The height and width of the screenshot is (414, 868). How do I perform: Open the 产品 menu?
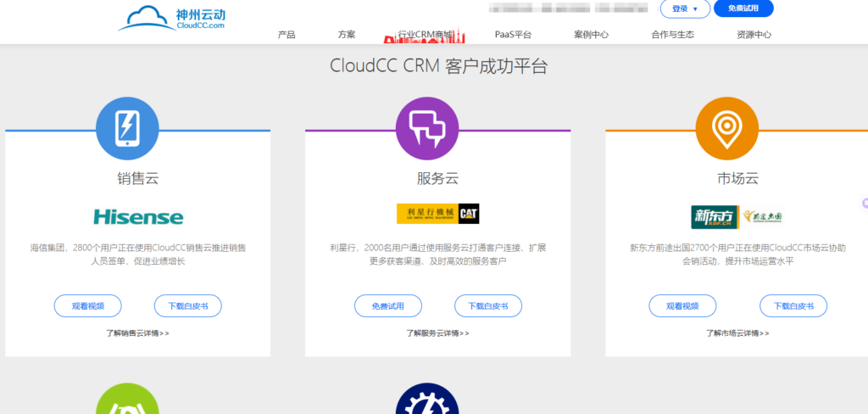287,35
